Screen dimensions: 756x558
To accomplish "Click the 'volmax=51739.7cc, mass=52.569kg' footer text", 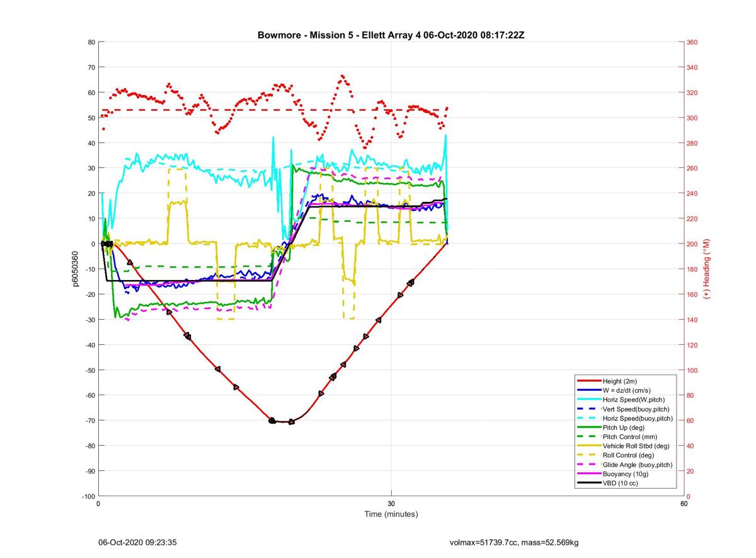I will (514, 542).
